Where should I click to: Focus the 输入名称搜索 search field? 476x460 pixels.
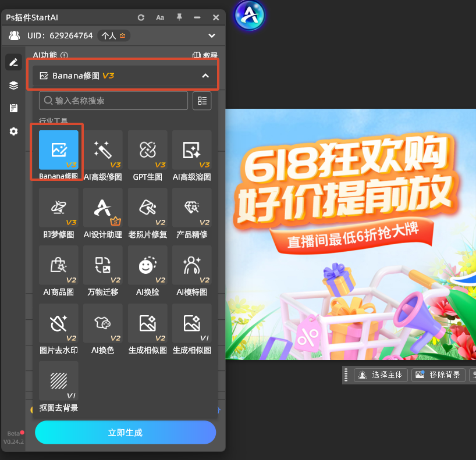113,101
